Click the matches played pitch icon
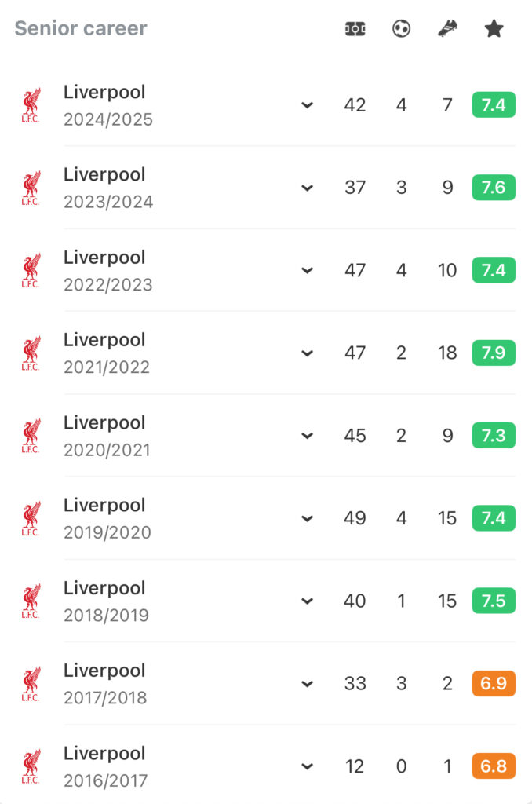 pos(355,29)
